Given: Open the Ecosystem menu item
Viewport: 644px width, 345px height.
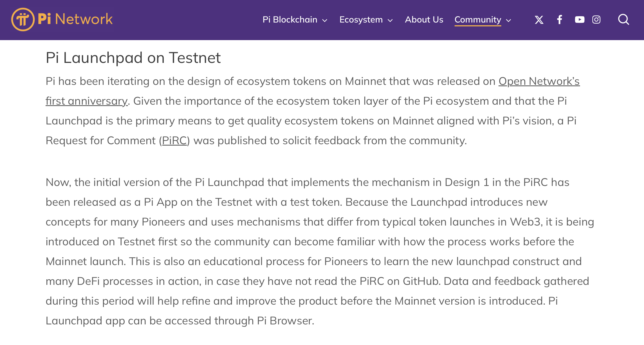Looking at the screenshot, I should coord(361,20).
